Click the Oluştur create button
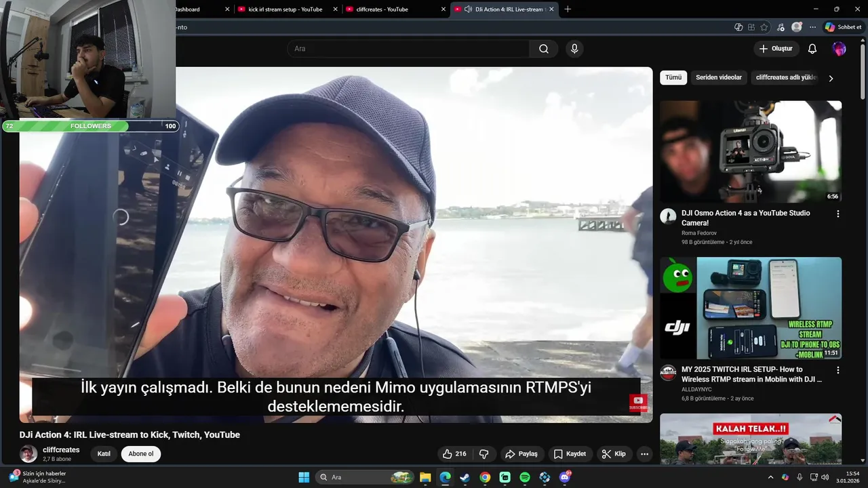 [776, 49]
